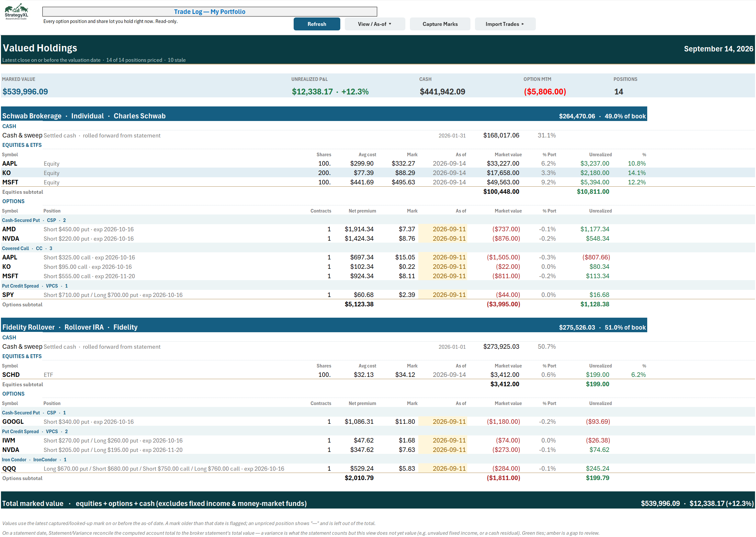The height and width of the screenshot is (537, 756).
Task: Click the AAPL equity row symbol
Action: point(10,163)
